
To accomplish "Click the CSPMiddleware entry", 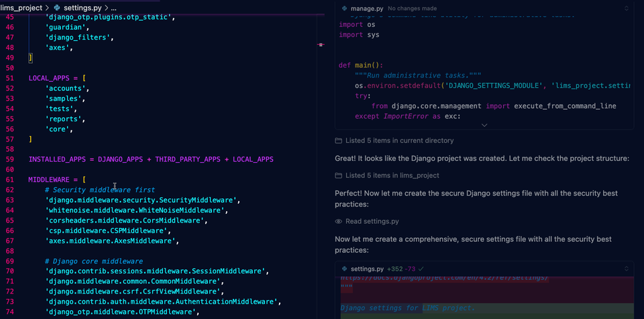I will (x=106, y=231).
